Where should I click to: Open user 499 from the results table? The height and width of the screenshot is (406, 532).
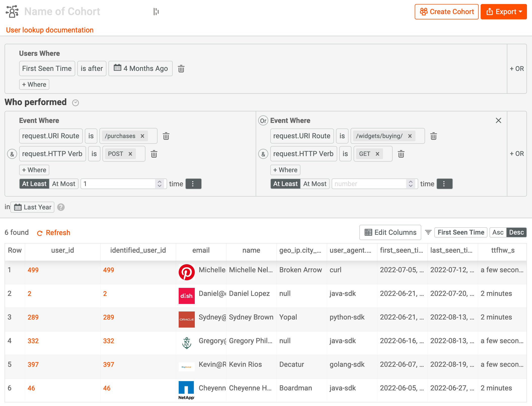33,270
